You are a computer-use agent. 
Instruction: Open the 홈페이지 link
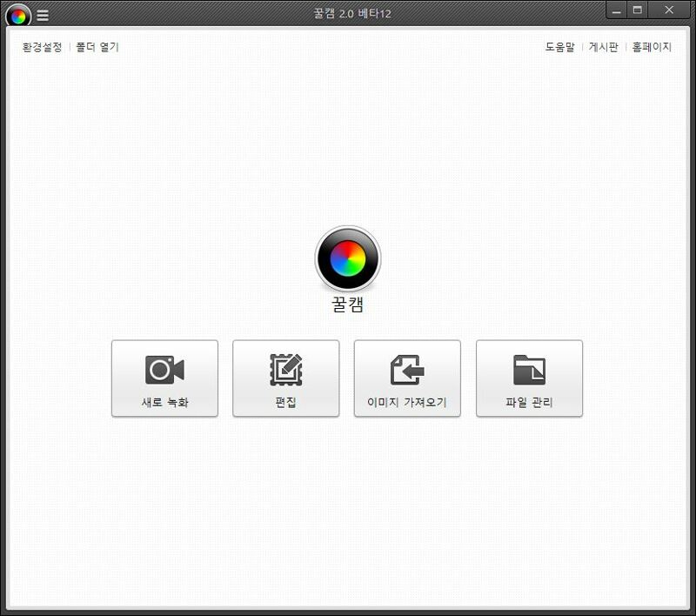tap(652, 47)
